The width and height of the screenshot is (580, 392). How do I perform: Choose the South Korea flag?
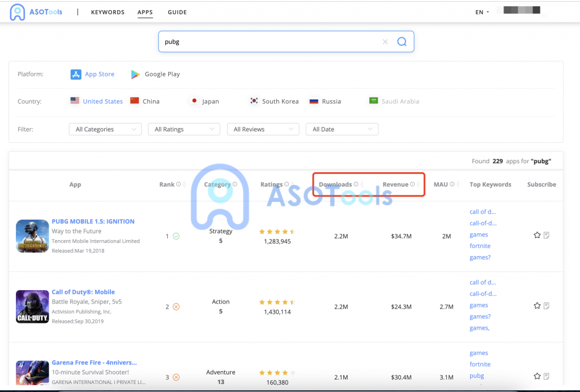[254, 101]
